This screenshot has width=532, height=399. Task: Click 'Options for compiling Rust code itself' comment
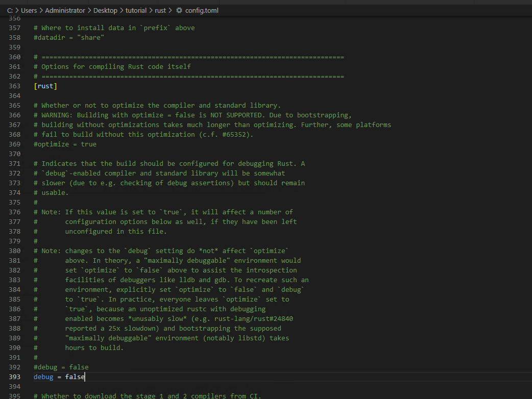click(x=116, y=67)
